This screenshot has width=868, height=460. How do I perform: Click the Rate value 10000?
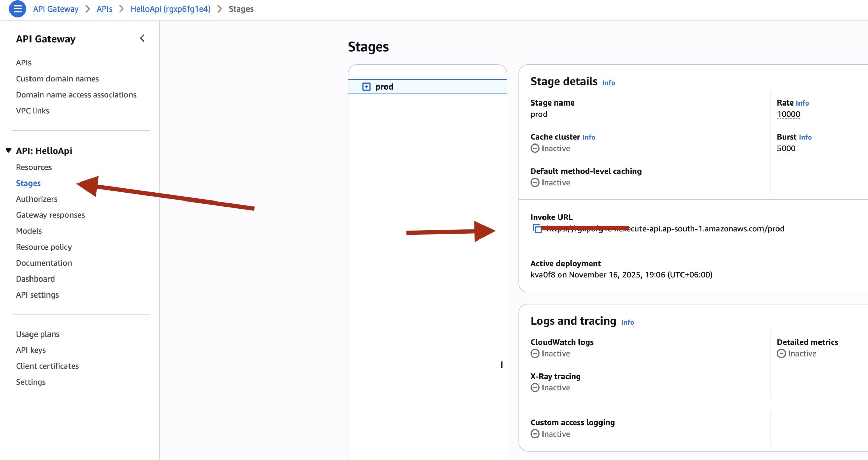click(x=788, y=114)
